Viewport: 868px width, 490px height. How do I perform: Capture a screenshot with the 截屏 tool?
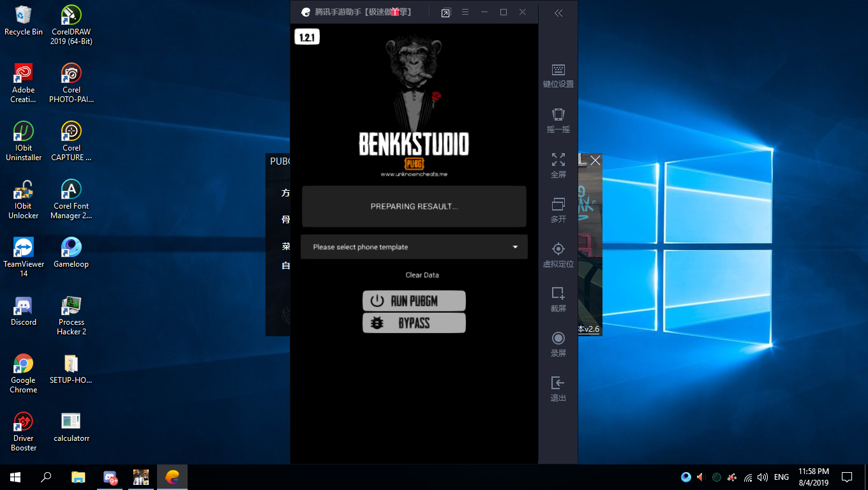click(558, 299)
